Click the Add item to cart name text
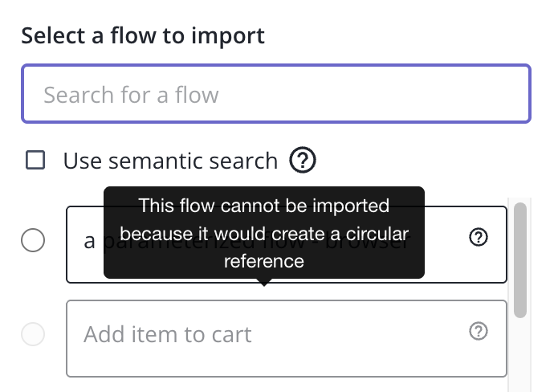 pos(168,334)
